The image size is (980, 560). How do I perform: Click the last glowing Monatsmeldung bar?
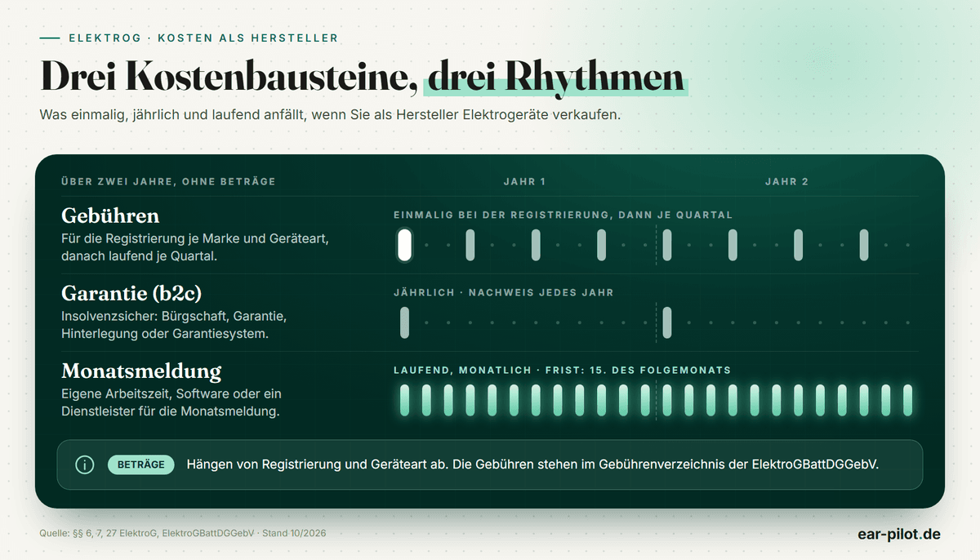(907, 400)
